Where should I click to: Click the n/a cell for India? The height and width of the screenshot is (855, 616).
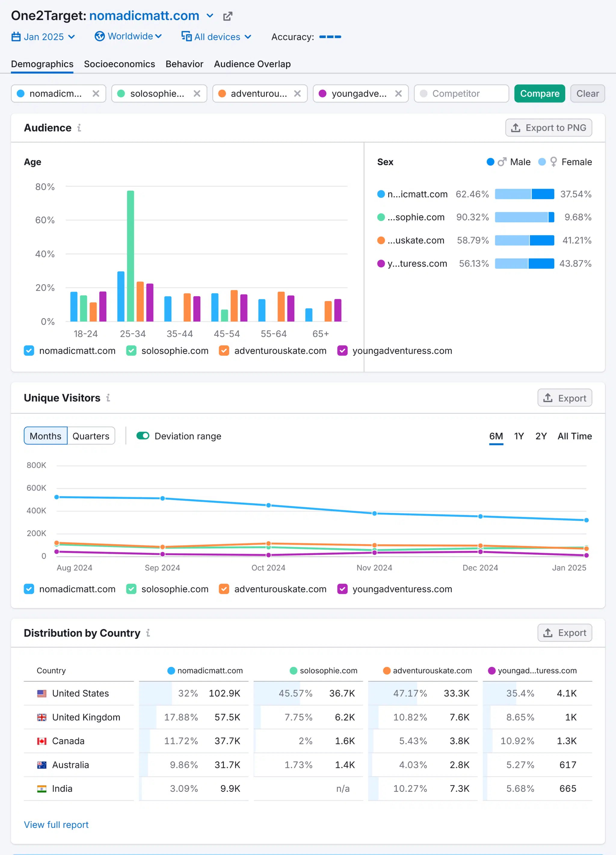click(343, 789)
